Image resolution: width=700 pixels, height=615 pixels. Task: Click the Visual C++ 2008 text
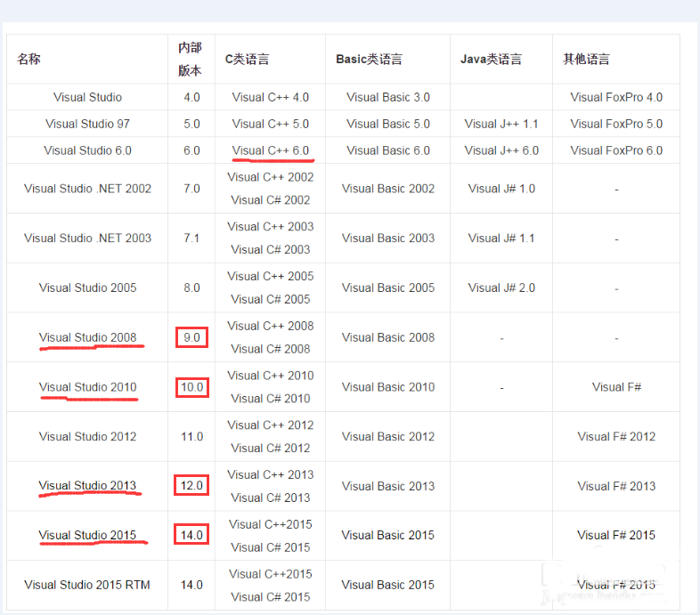click(x=271, y=326)
